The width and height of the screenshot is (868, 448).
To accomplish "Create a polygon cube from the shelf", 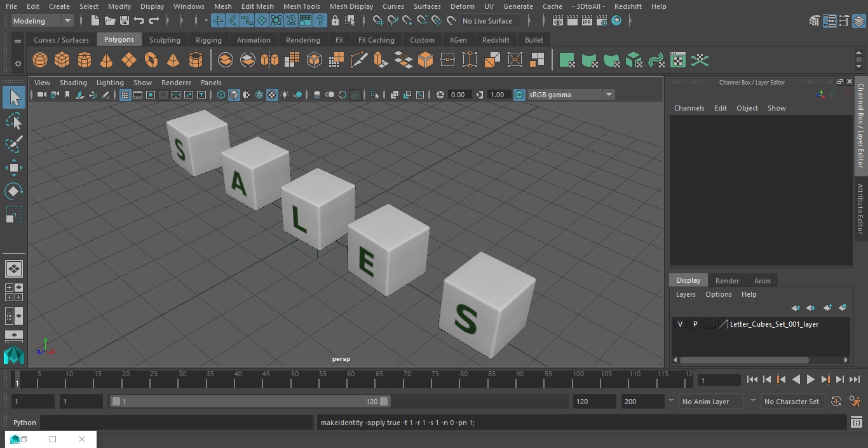I will coord(62,60).
